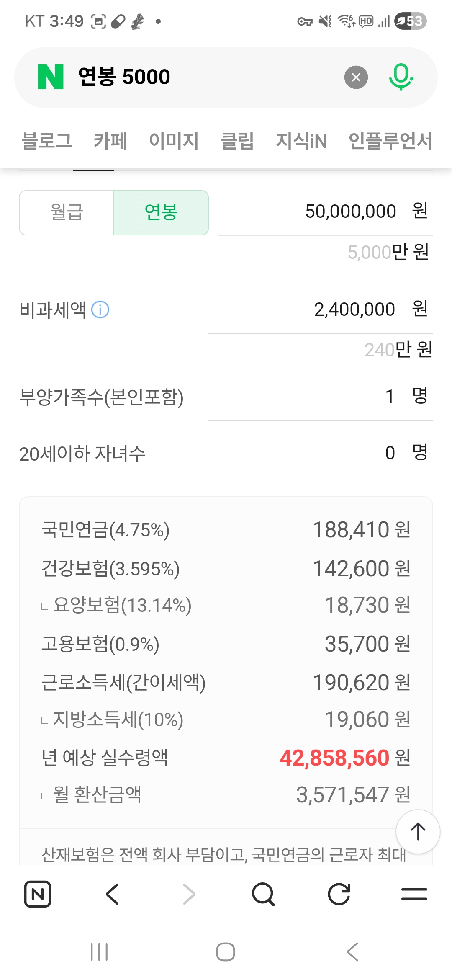Reload the page with refresh icon
Screen dimensions: 452x980
click(x=339, y=894)
